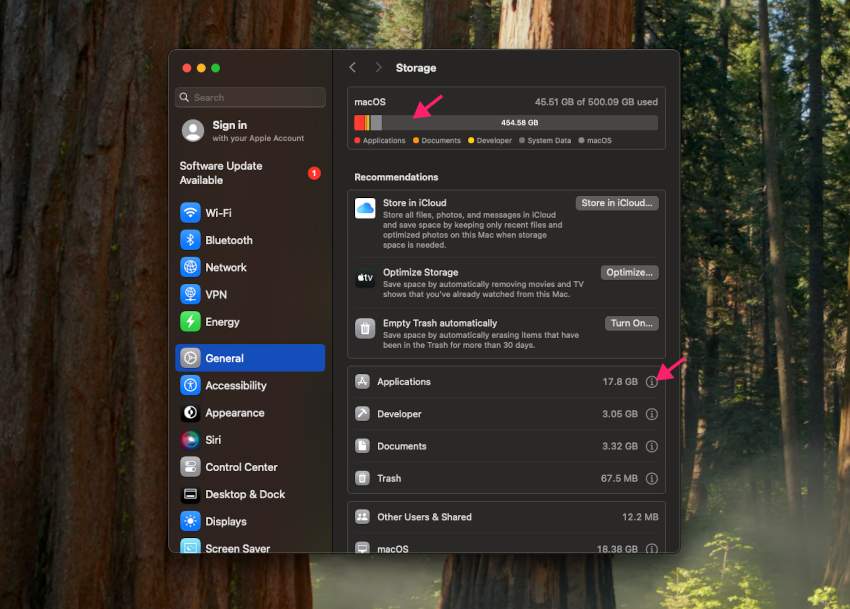This screenshot has height=609, width=850.
Task: Select the General sidebar item label
Action: click(224, 358)
